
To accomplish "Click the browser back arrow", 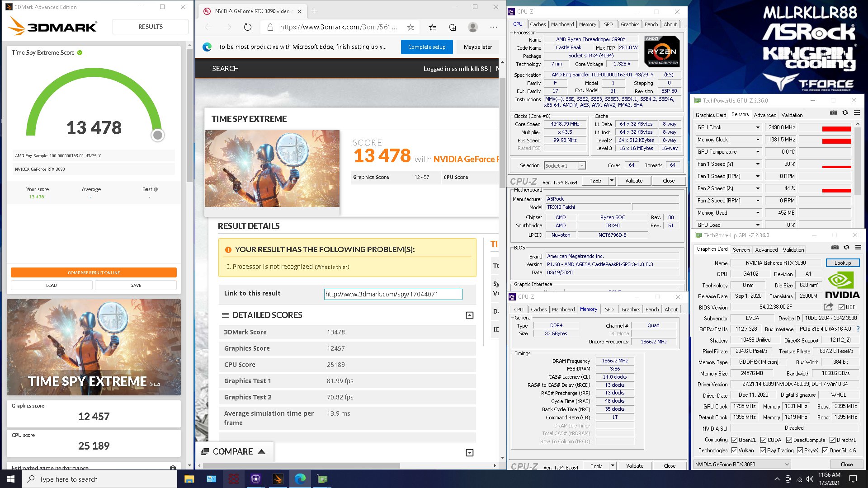I will pyautogui.click(x=208, y=27).
